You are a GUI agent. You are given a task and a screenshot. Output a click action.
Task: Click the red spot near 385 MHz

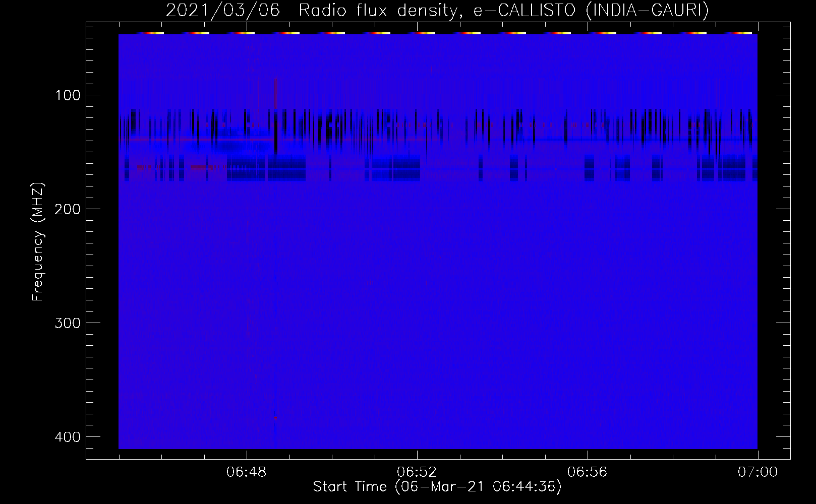pos(275,418)
